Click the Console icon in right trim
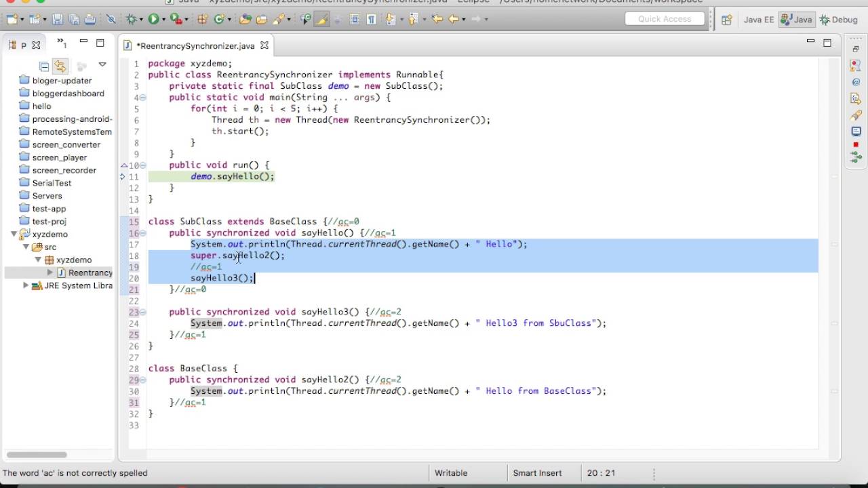Viewport: 868px width, 488px height. [x=856, y=131]
